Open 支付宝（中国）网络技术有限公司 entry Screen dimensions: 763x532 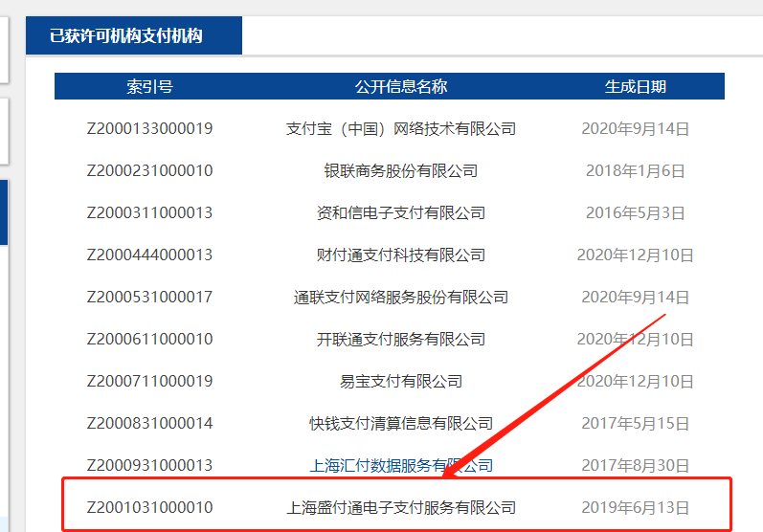pyautogui.click(x=401, y=129)
